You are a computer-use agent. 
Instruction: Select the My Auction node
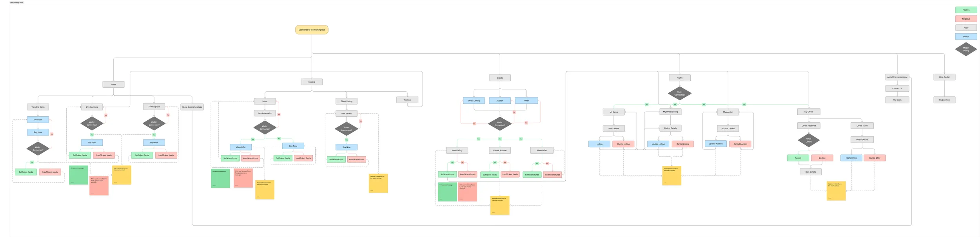[728, 112]
